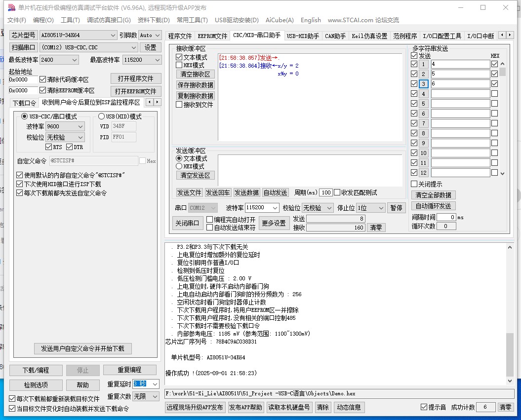Image resolution: width=521 pixels, height=420 pixels.
Task: Toggle 文本模式 checkbox in receive buffer
Action: (179, 57)
